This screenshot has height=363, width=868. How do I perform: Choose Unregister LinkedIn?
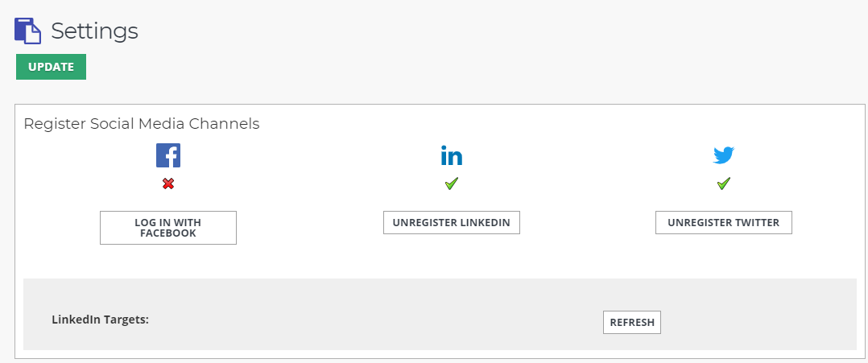(x=452, y=222)
